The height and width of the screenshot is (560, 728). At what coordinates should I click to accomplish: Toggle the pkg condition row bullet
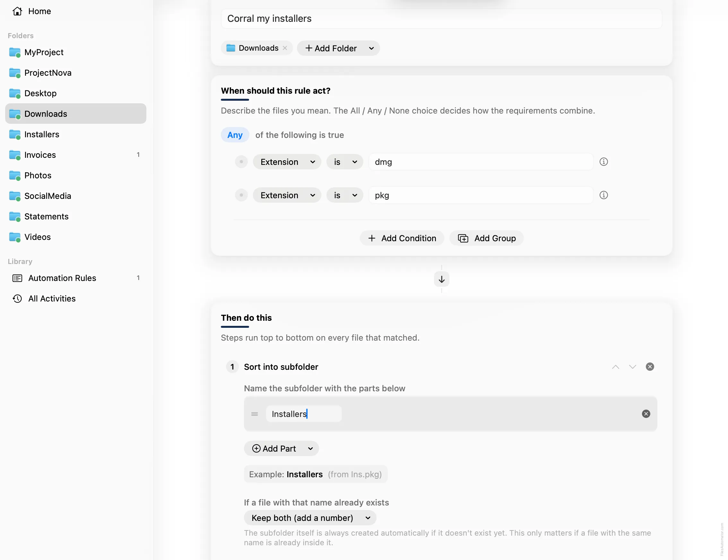(241, 195)
